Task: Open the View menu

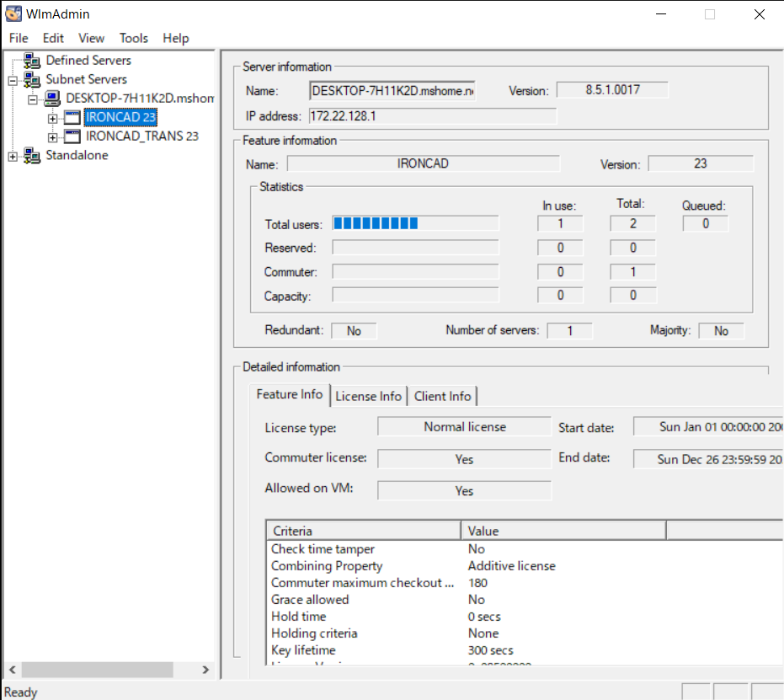Action: [x=92, y=38]
